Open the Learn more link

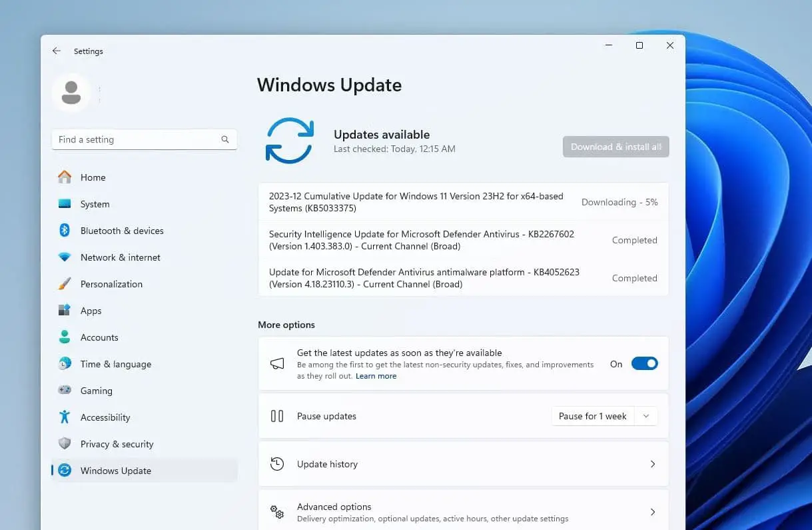click(376, 375)
